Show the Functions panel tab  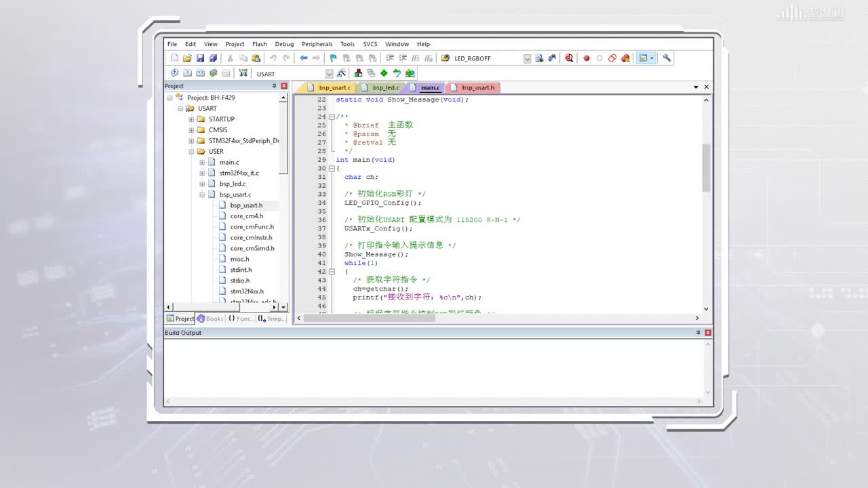click(241, 319)
